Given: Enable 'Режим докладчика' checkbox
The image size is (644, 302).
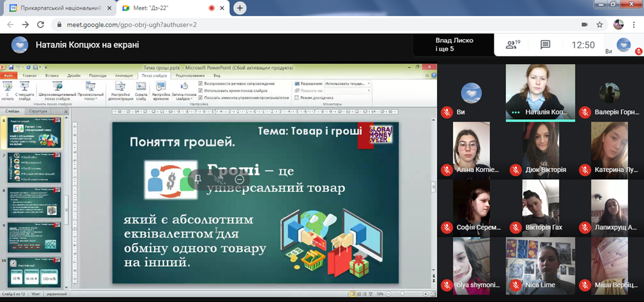Looking at the screenshot, I should (x=297, y=98).
